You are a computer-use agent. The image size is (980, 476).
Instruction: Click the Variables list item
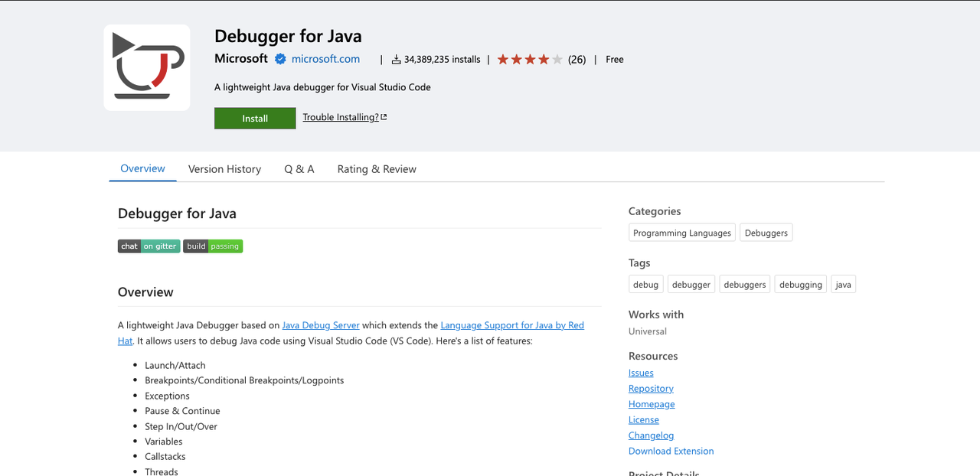click(164, 442)
